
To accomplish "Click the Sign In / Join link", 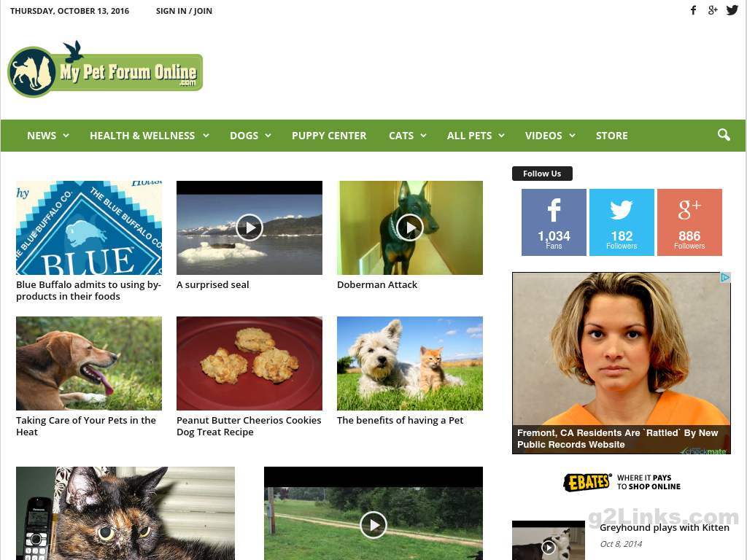I will (x=184, y=11).
